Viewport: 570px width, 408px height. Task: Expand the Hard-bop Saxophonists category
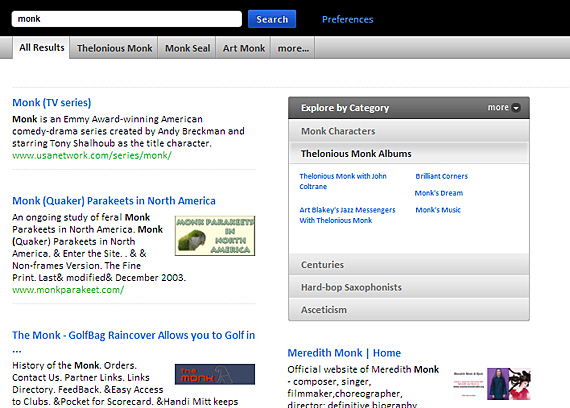[409, 287]
